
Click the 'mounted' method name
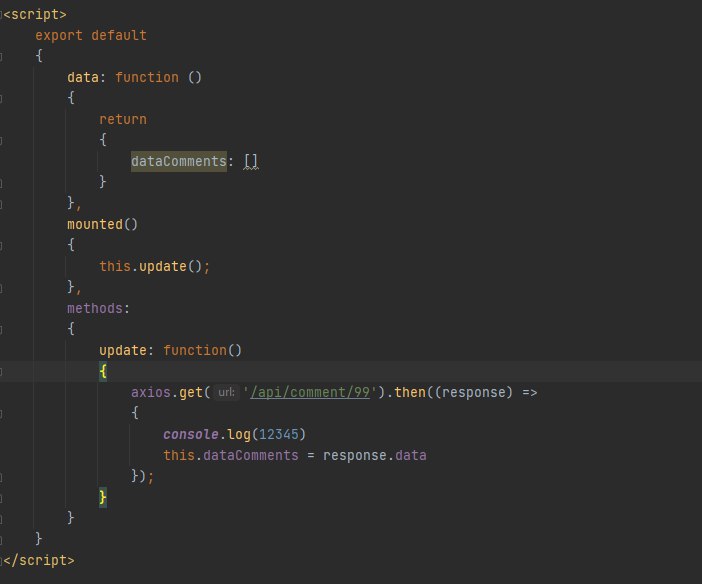click(x=95, y=224)
